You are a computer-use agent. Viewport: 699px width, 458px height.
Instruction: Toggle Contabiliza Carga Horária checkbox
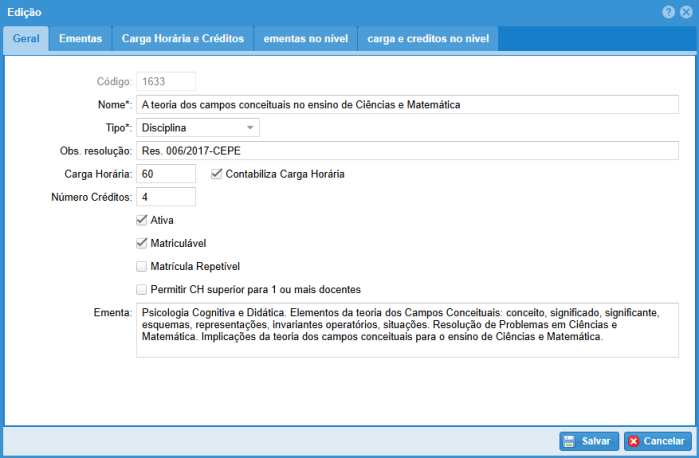217,173
